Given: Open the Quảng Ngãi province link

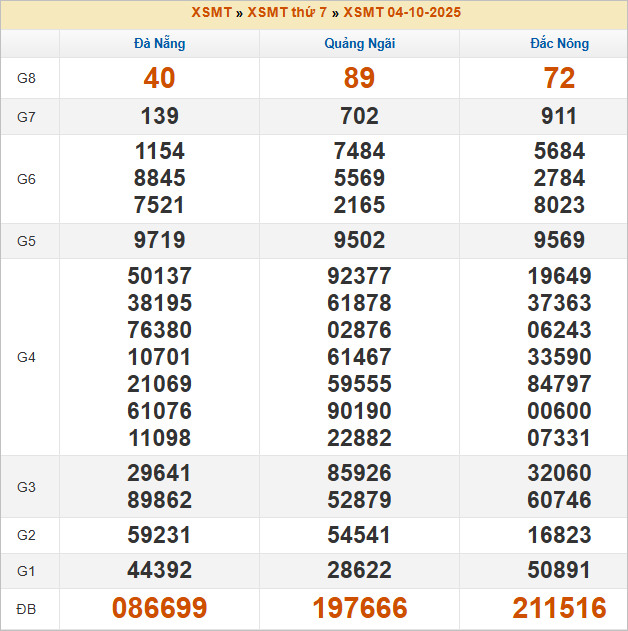Looking at the screenshot, I should click(x=359, y=43).
